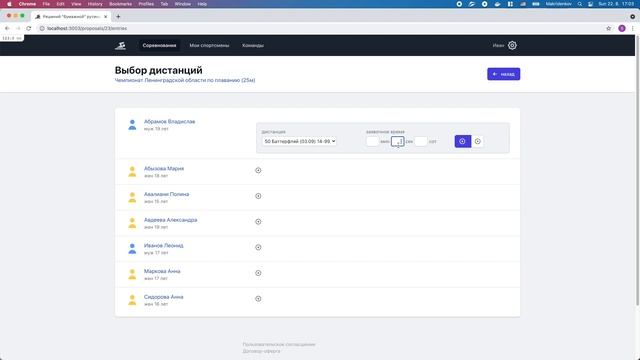Click Иван user name in navbar
640x360 pixels.
click(x=498, y=45)
